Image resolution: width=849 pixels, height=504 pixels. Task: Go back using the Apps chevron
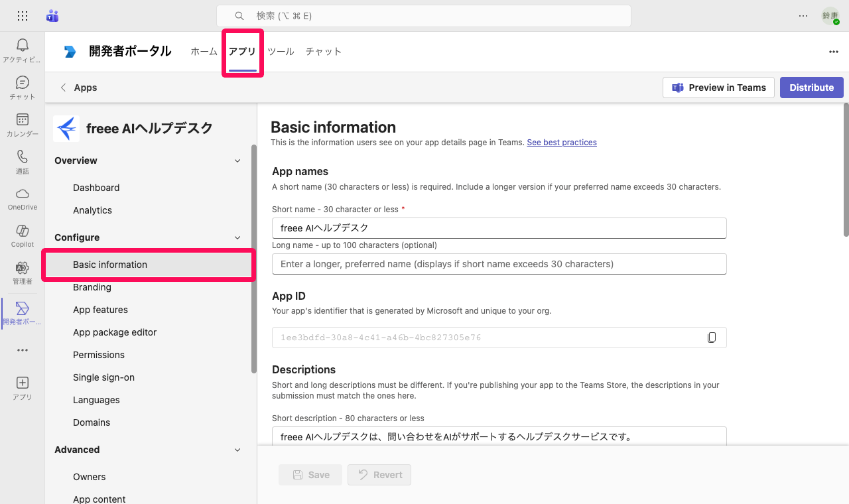(63, 88)
